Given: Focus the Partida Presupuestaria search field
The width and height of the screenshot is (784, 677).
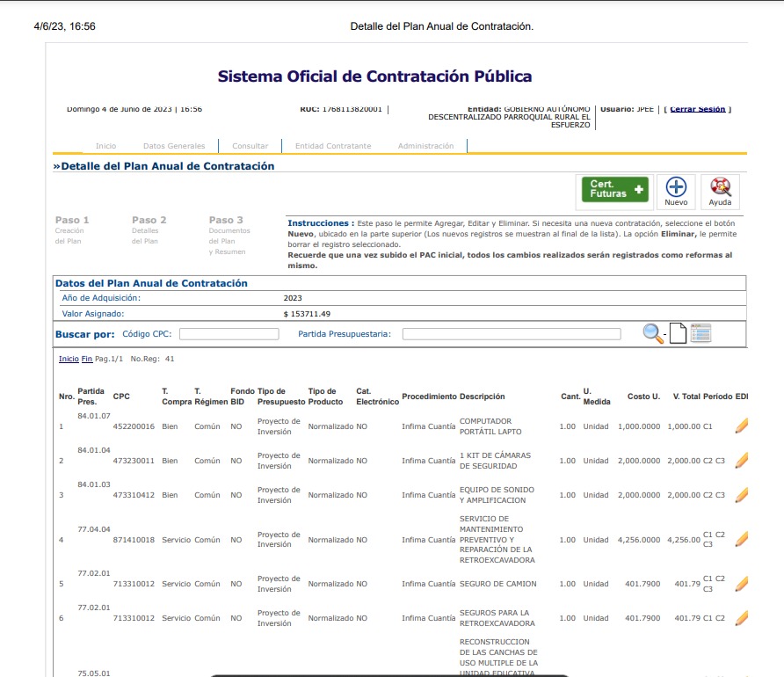Looking at the screenshot, I should 511,334.
